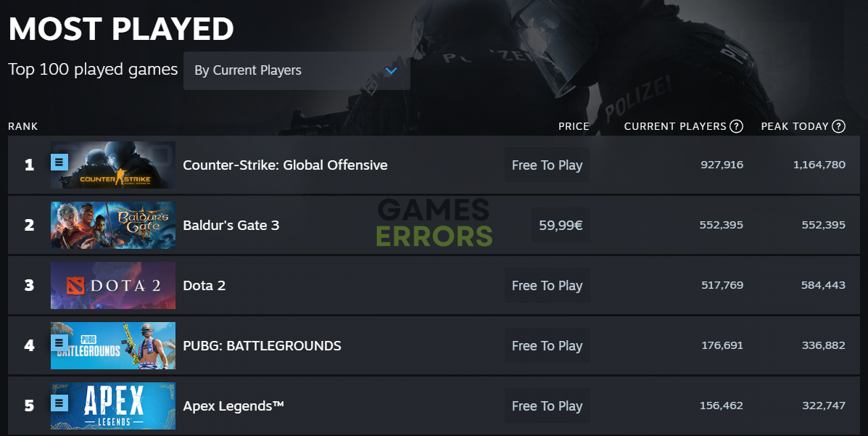The image size is (868, 436).
Task: Open Counter-Strike: Global Offensive title link
Action: (x=285, y=165)
